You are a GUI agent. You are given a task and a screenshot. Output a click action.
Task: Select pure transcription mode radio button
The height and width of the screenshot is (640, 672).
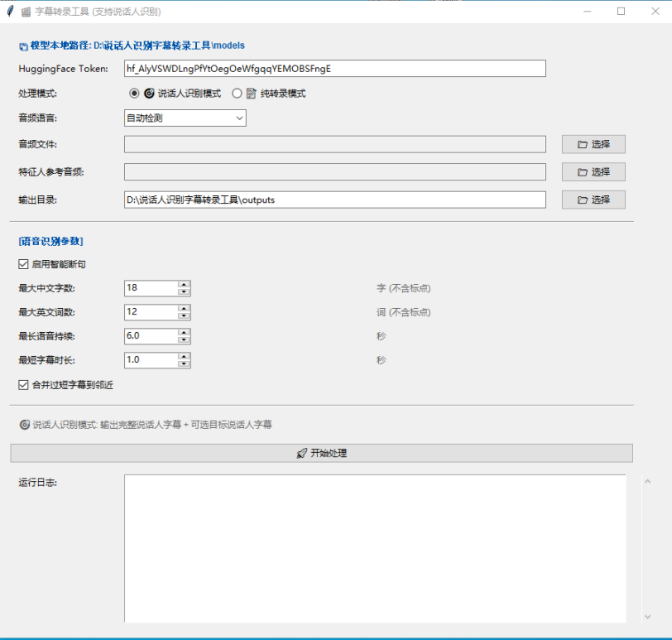pyautogui.click(x=237, y=94)
